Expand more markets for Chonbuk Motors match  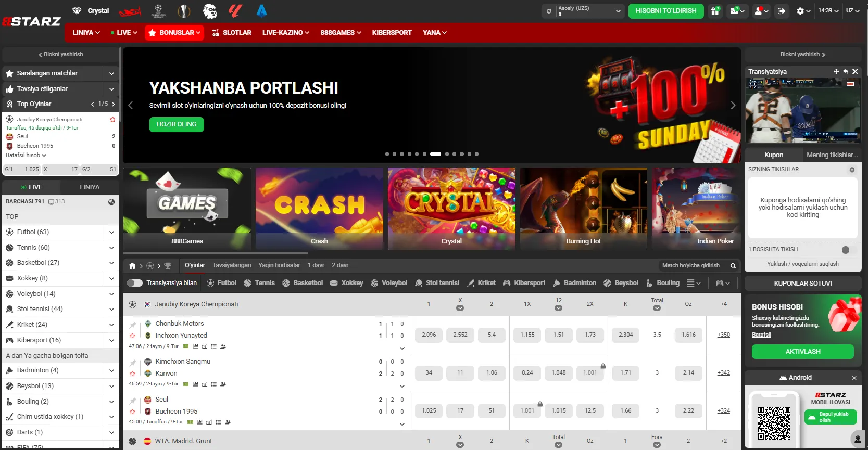pyautogui.click(x=402, y=348)
